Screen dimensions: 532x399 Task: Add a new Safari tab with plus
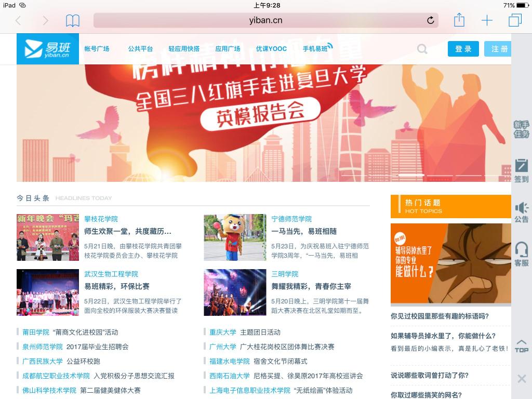(x=487, y=20)
